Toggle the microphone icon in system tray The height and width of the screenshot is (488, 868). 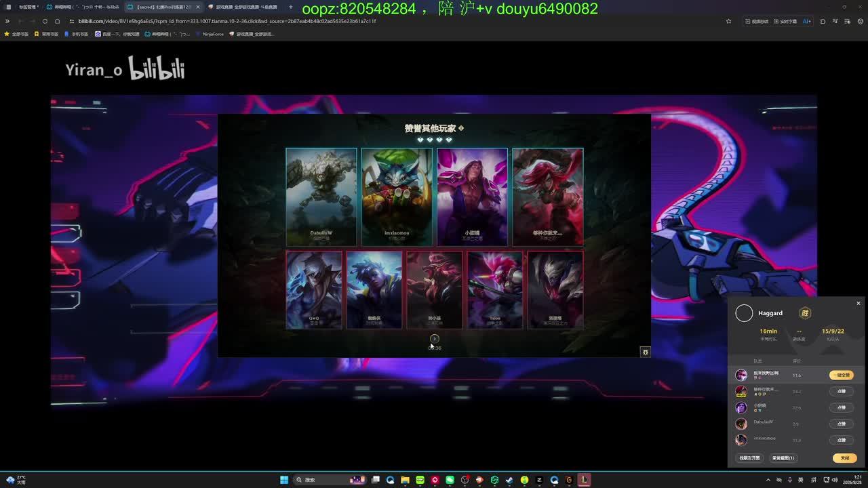point(789,480)
